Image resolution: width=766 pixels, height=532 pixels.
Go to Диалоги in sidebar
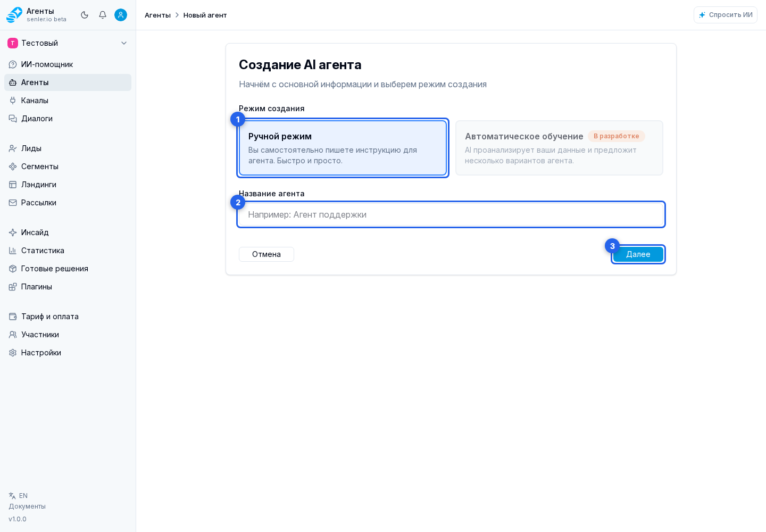coord(68,119)
